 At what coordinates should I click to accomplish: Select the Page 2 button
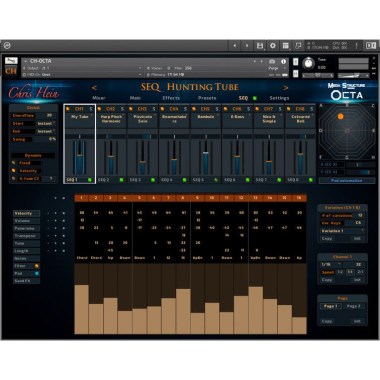(353, 306)
